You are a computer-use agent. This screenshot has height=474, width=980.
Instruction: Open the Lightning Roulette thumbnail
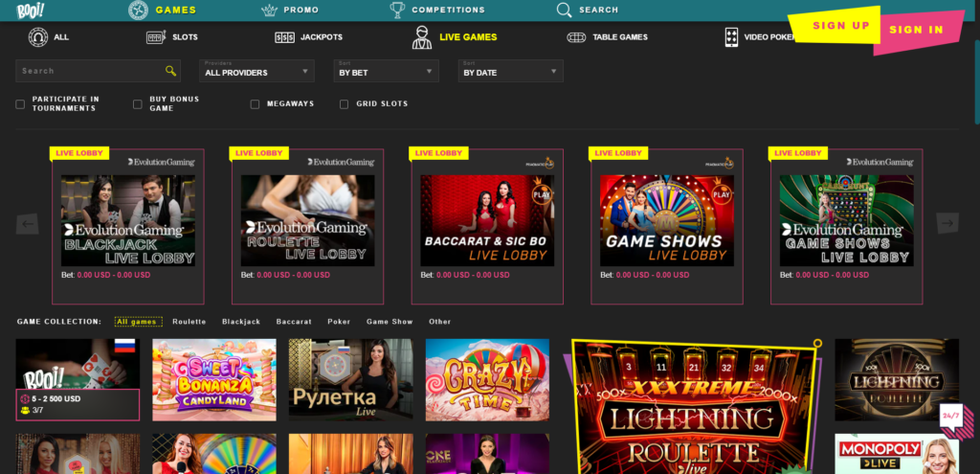[x=897, y=380]
